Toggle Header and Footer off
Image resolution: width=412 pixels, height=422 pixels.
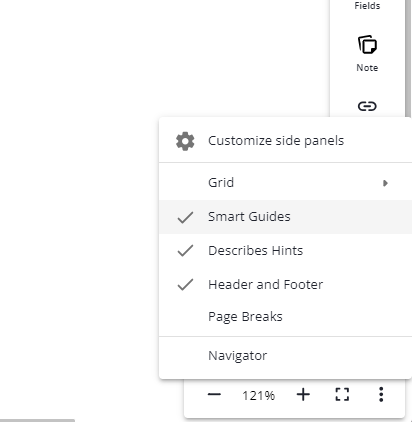click(x=285, y=285)
